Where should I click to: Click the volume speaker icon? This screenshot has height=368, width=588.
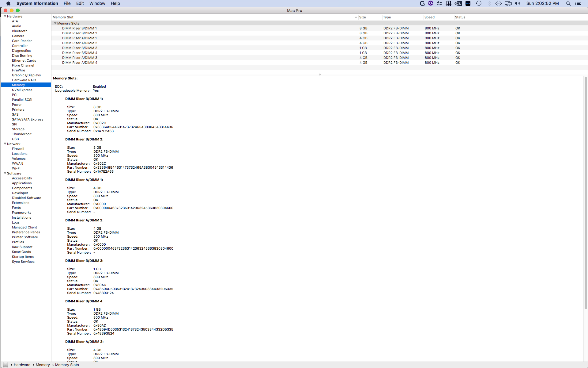coord(517,3)
